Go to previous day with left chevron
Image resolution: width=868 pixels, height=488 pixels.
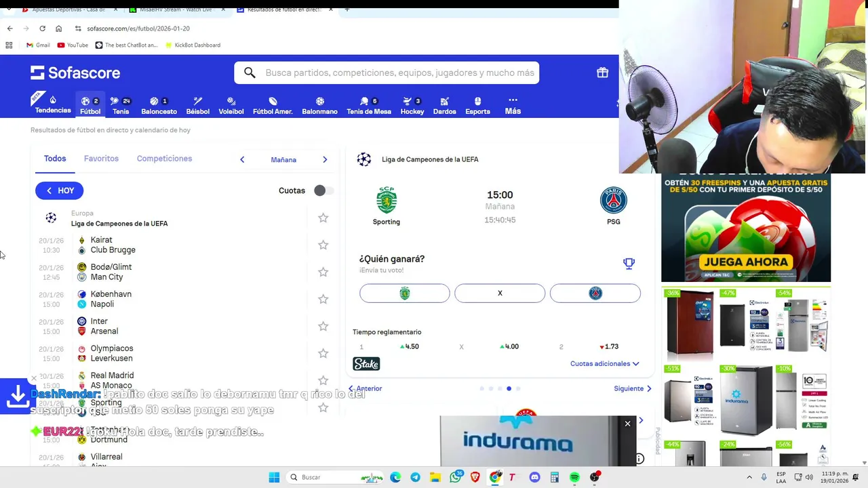click(x=242, y=159)
